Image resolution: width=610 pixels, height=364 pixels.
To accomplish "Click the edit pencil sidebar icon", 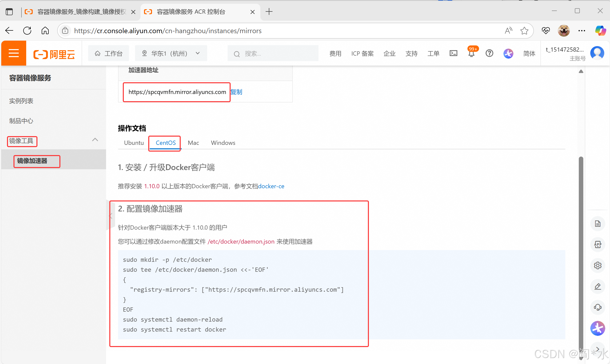I will click(598, 286).
